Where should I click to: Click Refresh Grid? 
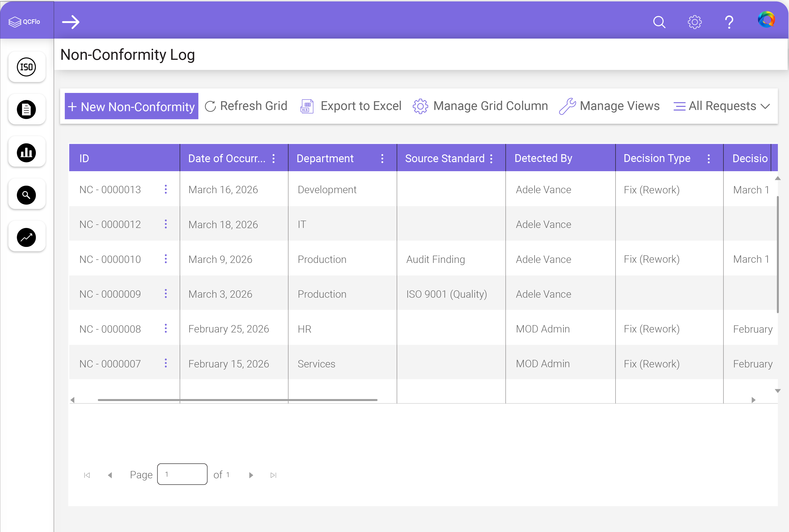click(x=246, y=106)
